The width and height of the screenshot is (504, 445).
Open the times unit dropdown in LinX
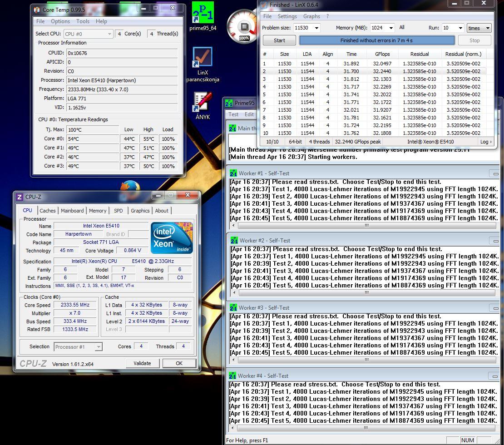pyautogui.click(x=479, y=28)
